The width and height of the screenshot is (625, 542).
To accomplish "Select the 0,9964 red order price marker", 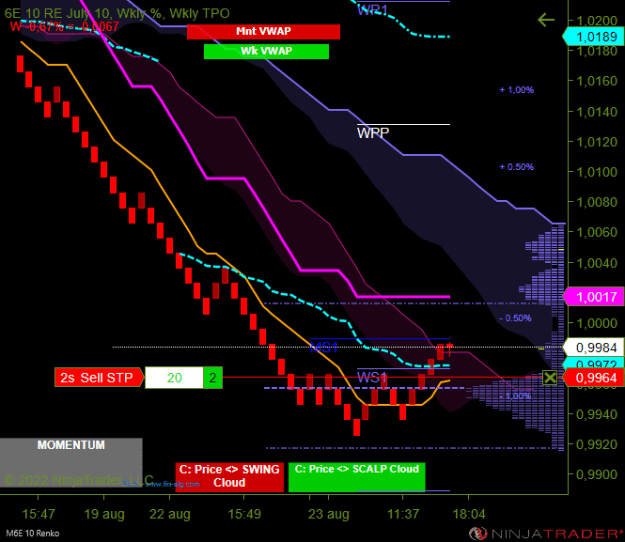I will (x=594, y=377).
